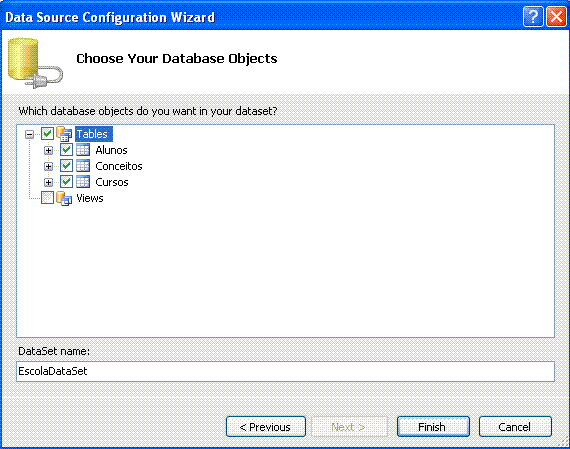The image size is (570, 449).
Task: Expand the Cursos table node
Action: (x=48, y=182)
